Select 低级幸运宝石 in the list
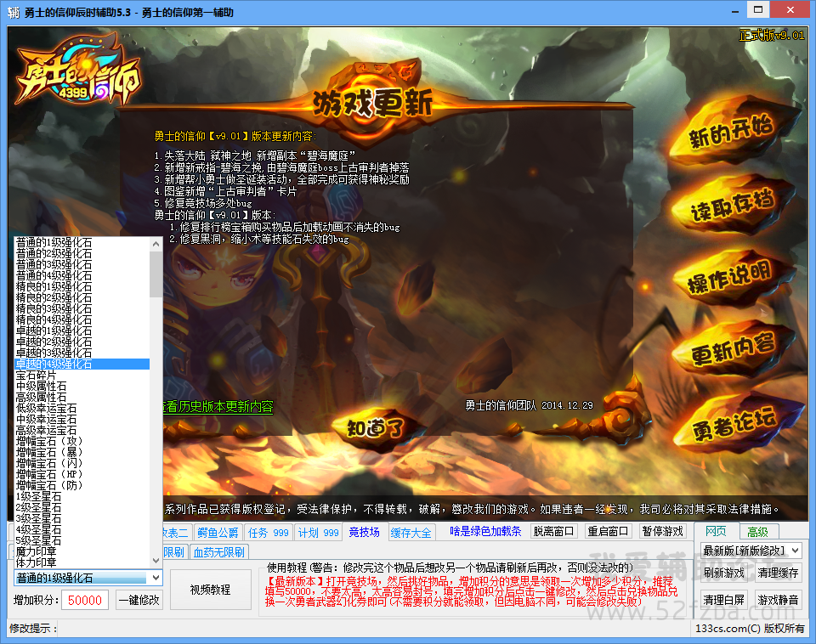The height and width of the screenshot is (644, 816). coord(82,409)
